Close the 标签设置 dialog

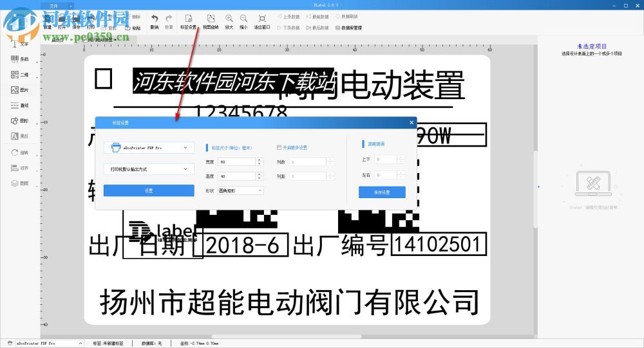click(x=411, y=122)
